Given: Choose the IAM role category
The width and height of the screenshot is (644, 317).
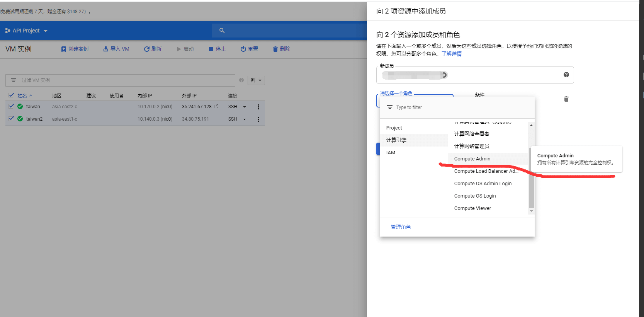Looking at the screenshot, I should coord(391,153).
